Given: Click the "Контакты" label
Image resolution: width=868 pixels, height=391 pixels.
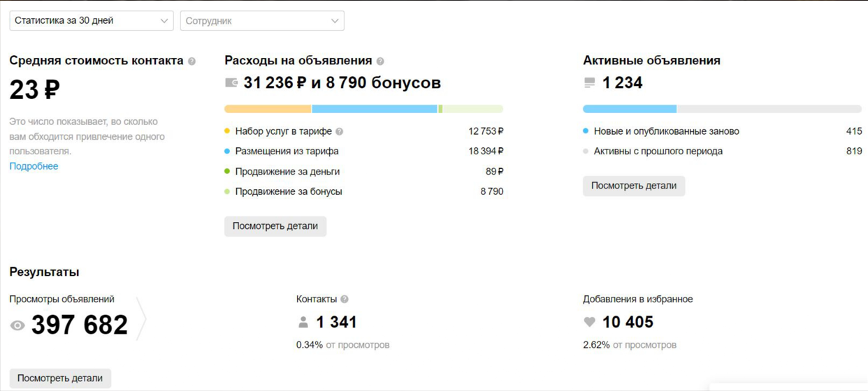Looking at the screenshot, I should tap(317, 299).
